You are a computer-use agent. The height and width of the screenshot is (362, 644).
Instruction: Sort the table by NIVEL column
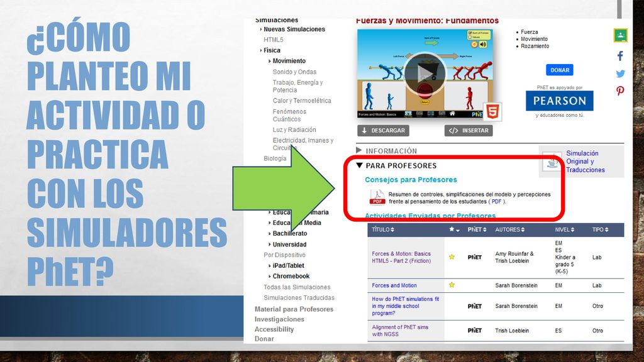pyautogui.click(x=564, y=229)
